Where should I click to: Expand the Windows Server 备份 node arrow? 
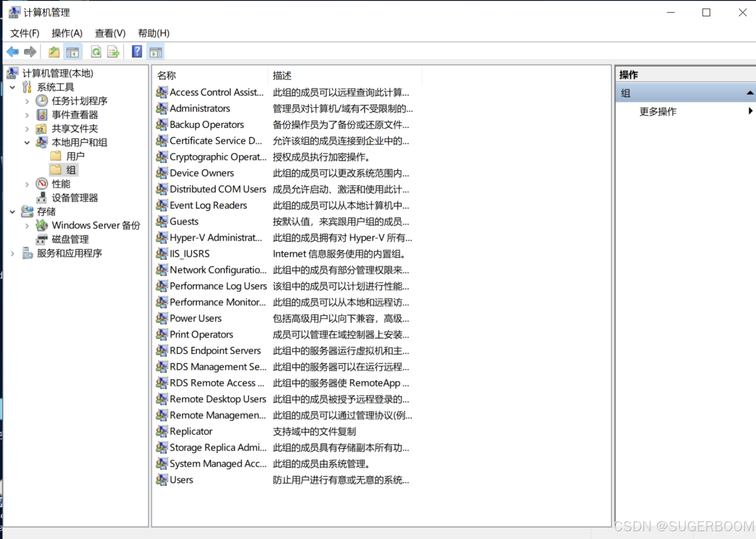click(27, 226)
